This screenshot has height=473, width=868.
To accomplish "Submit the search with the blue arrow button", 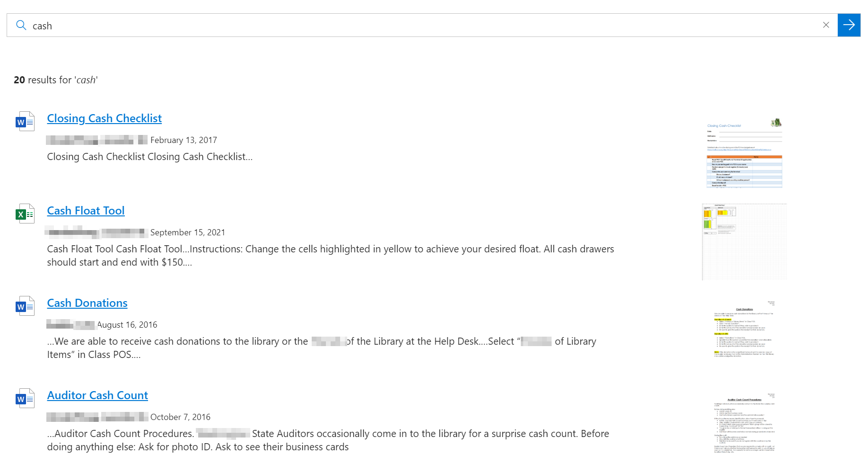I will [x=849, y=25].
